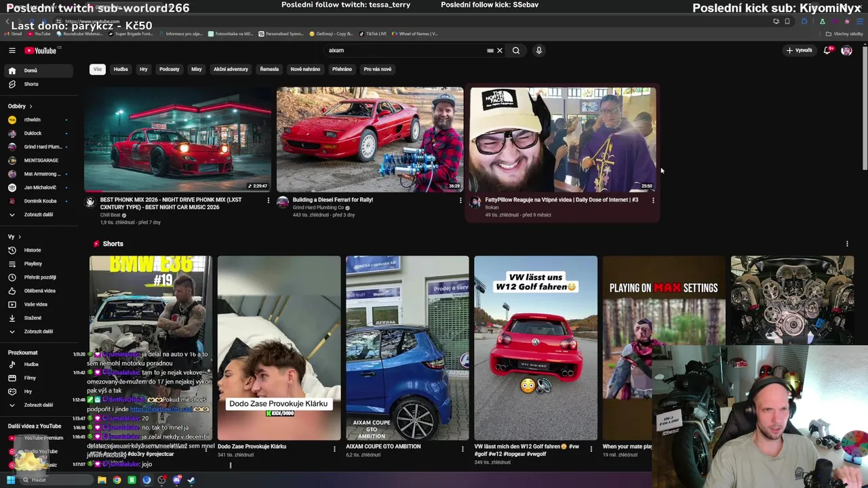Open Steam from taskbar
Image resolution: width=868 pixels, height=488 pixels.
191,480
